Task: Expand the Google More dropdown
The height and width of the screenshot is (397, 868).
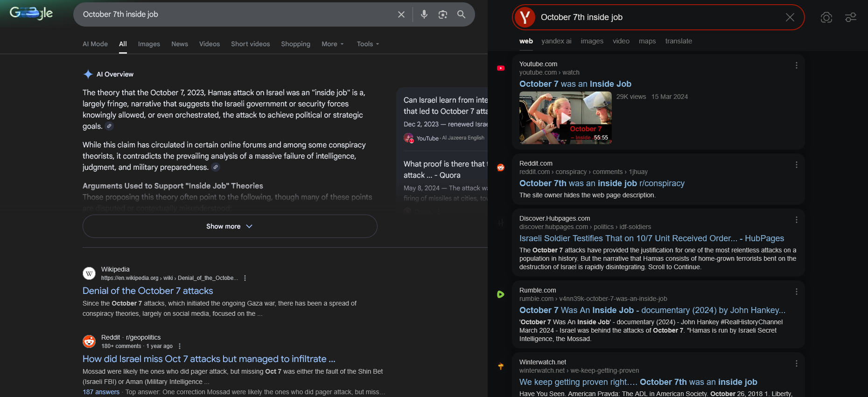Action: coord(332,44)
